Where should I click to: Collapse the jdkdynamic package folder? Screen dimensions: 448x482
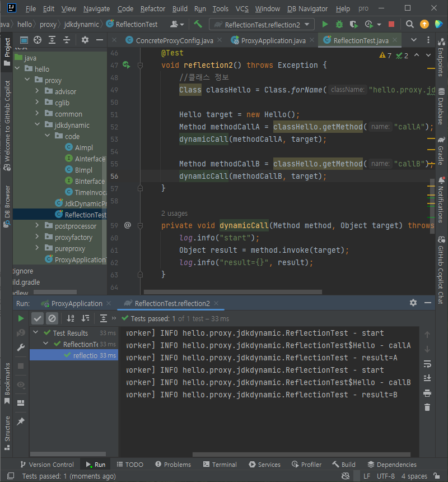[38, 125]
